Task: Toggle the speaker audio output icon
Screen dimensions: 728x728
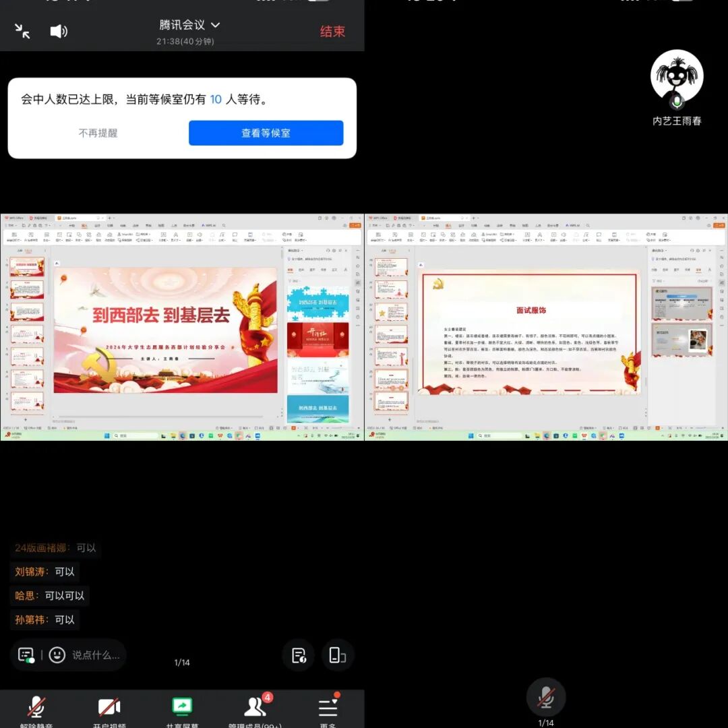Action: [59, 31]
